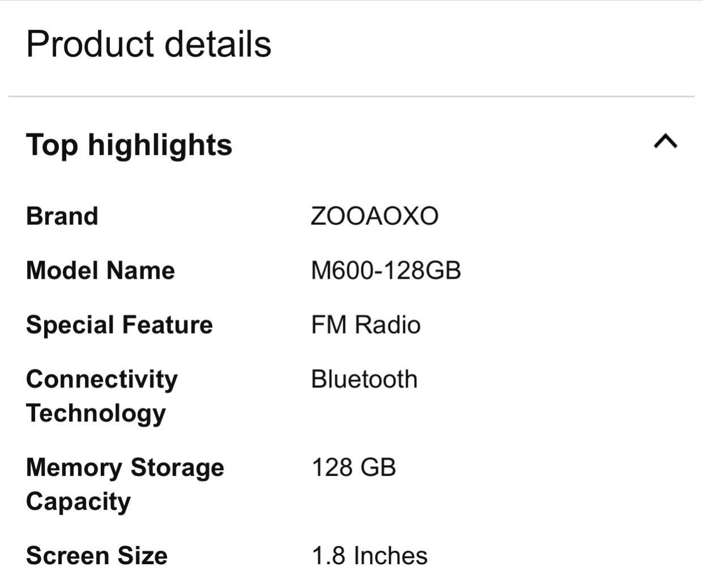
Task: Collapse the Top highlights chevron arrow
Action: click(666, 141)
